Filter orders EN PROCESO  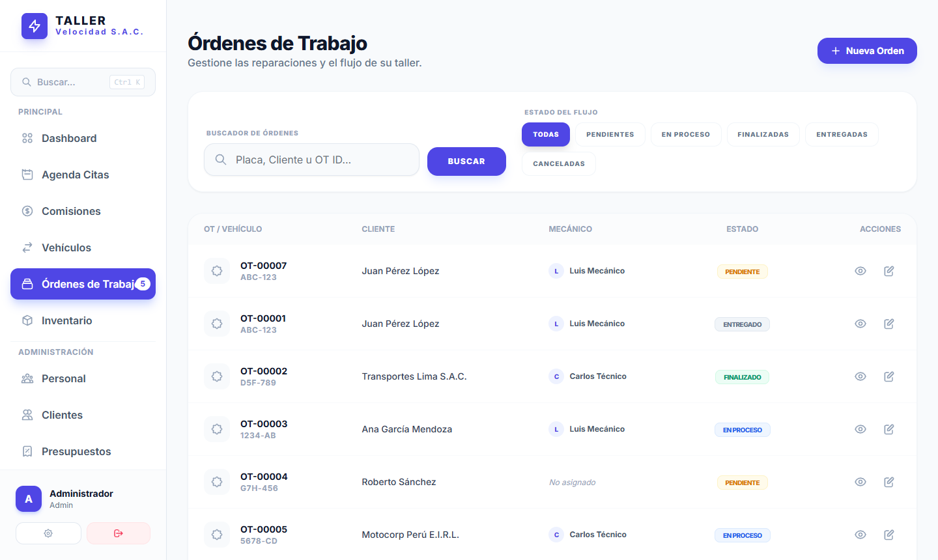point(686,134)
